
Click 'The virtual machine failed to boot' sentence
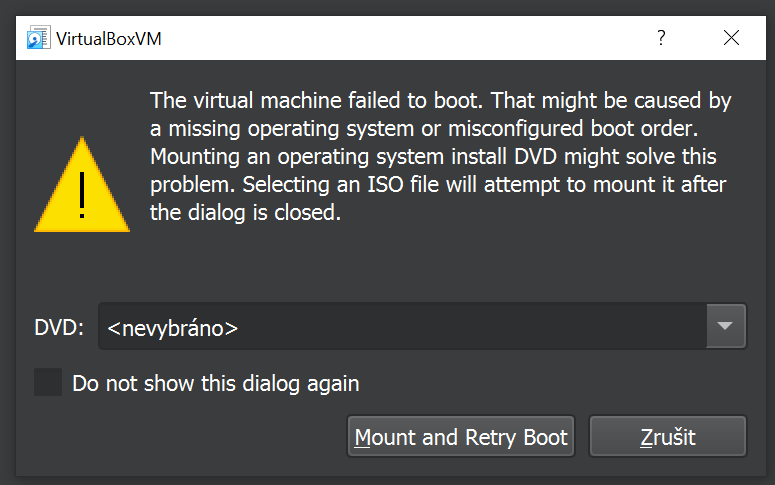click(316, 100)
